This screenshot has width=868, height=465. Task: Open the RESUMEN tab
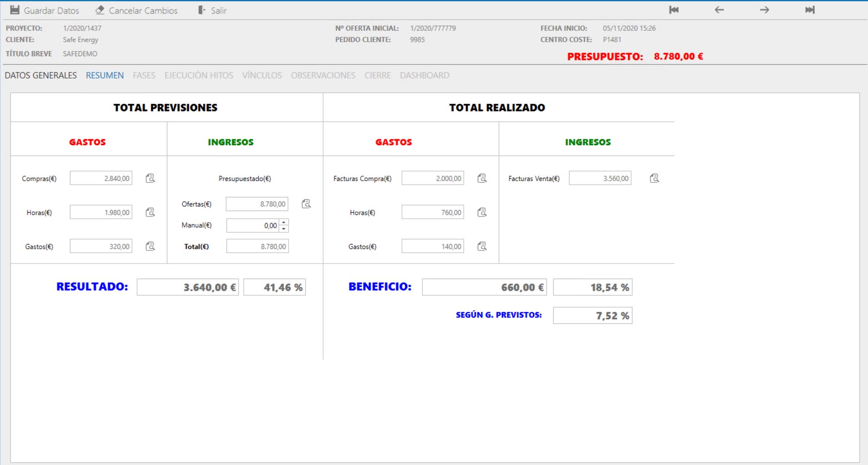[x=105, y=75]
